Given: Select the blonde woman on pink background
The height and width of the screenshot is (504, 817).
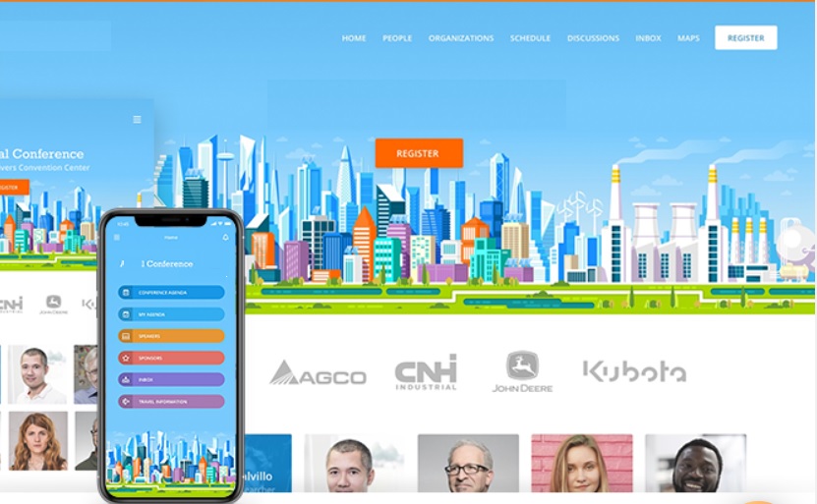Looking at the screenshot, I should tap(581, 464).
